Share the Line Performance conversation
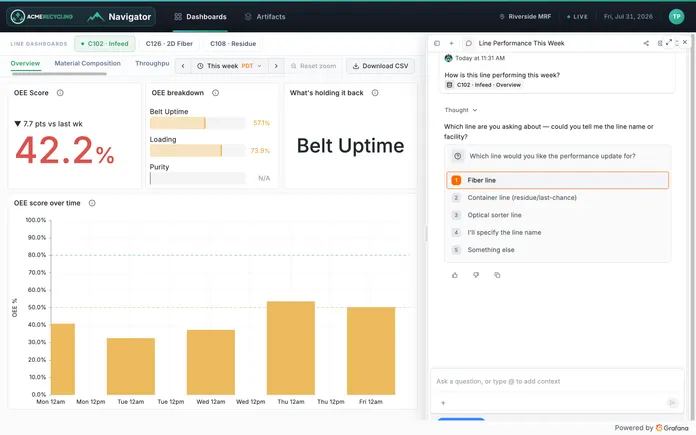This screenshot has width=696, height=435. pos(646,43)
